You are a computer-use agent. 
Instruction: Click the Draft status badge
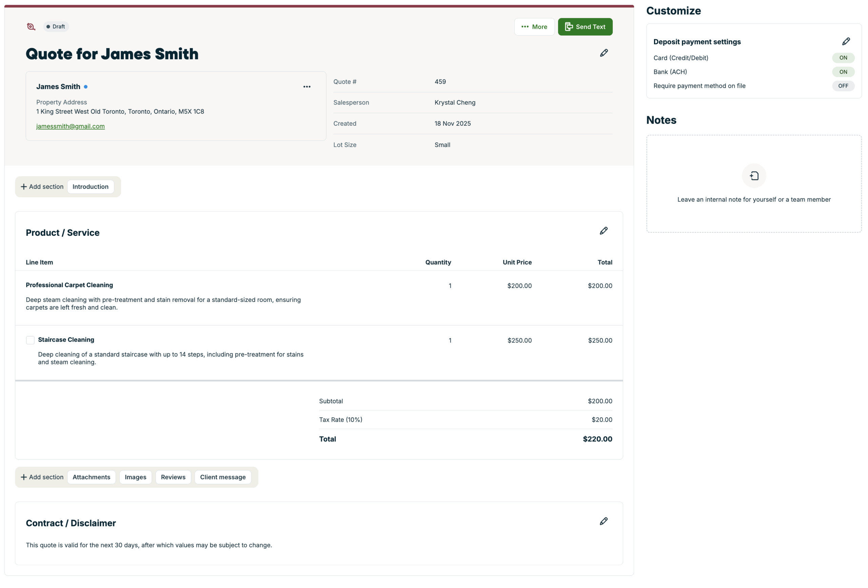click(x=56, y=26)
